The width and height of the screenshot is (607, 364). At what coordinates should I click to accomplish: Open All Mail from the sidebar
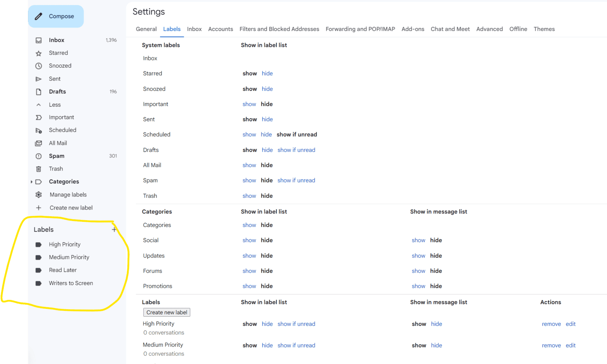pyautogui.click(x=38, y=143)
